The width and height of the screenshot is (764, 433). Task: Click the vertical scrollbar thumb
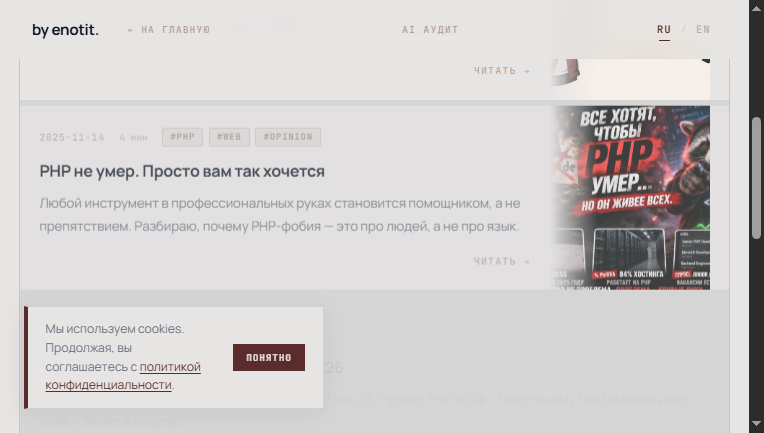tap(757, 178)
